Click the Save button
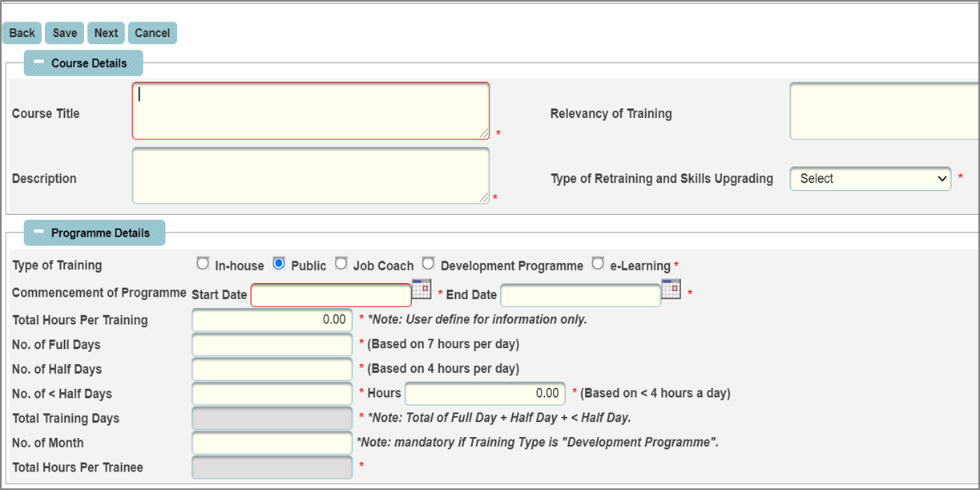Viewport: 980px width, 490px height. [x=65, y=33]
